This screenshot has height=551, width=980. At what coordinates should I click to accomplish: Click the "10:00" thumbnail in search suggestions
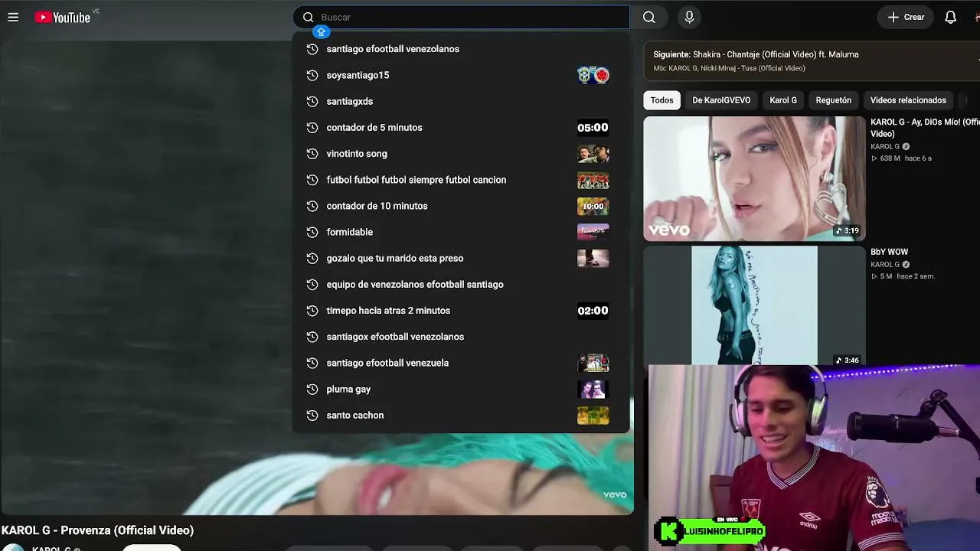point(593,206)
